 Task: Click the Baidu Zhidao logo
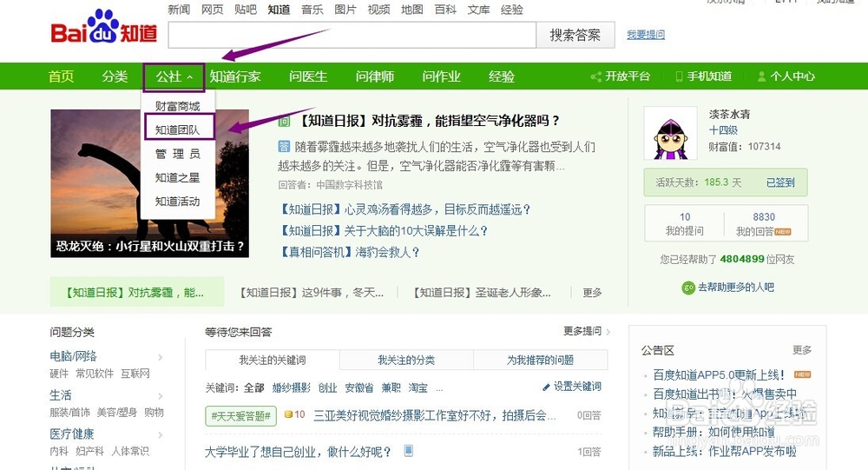tap(104, 29)
